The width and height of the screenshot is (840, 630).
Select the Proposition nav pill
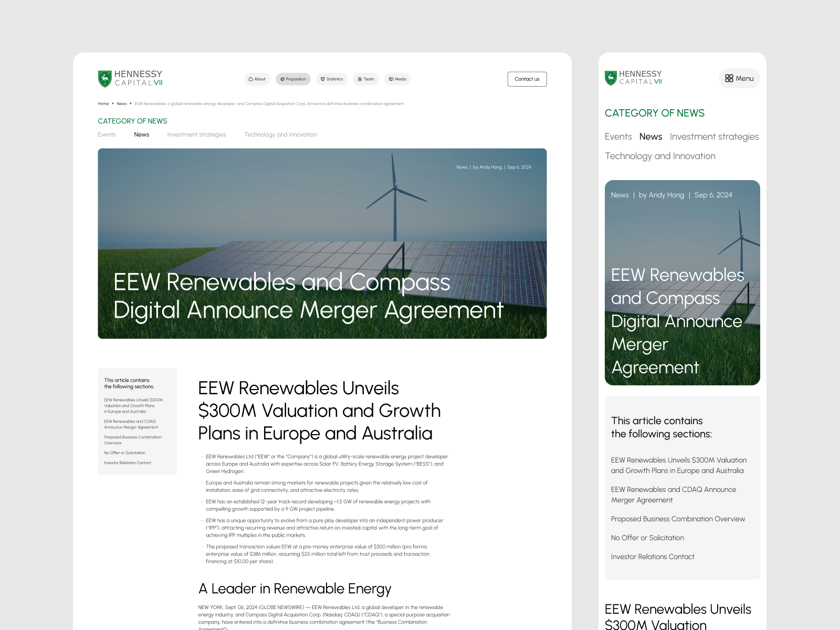point(293,79)
